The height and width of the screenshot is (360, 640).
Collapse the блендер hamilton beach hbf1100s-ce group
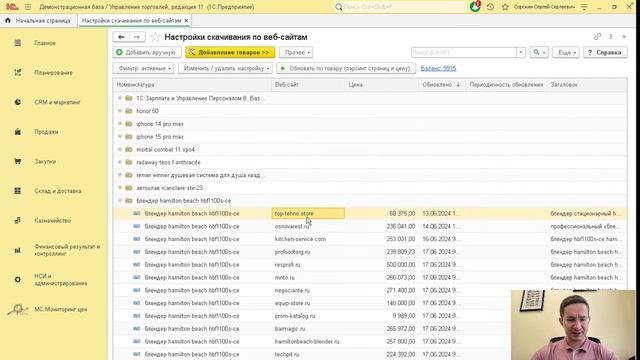120,200
